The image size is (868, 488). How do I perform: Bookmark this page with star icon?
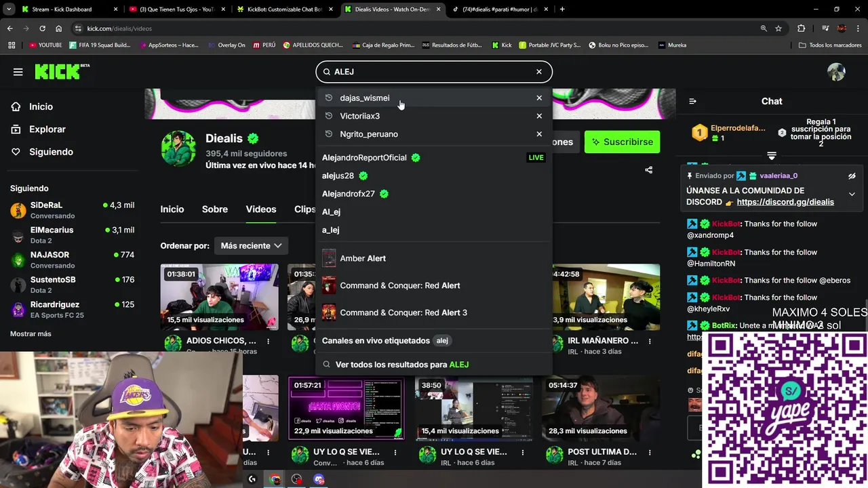778,28
